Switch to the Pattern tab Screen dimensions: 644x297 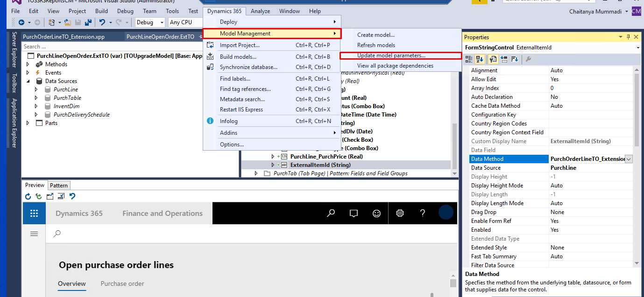pyautogui.click(x=59, y=186)
